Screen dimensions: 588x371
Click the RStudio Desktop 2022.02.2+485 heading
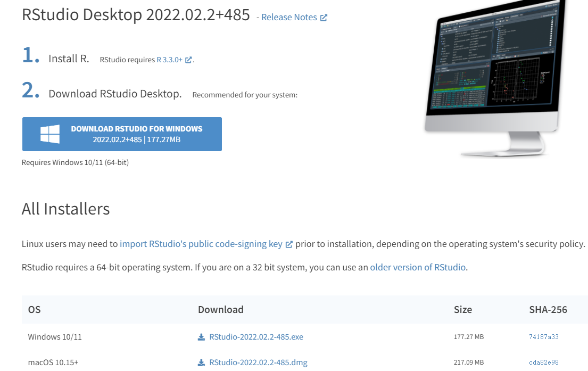click(x=136, y=15)
